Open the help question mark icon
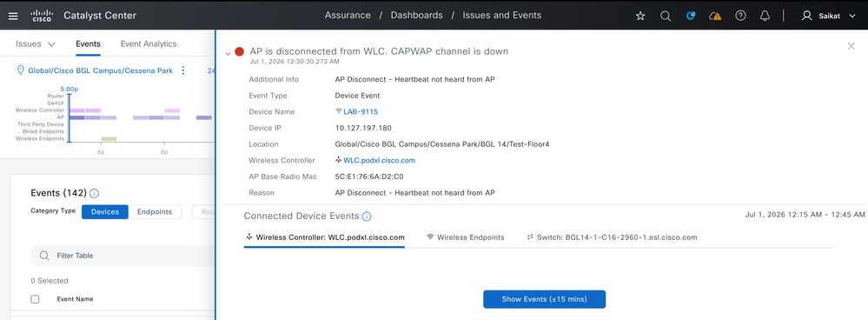This screenshot has width=868, height=320. (740, 16)
